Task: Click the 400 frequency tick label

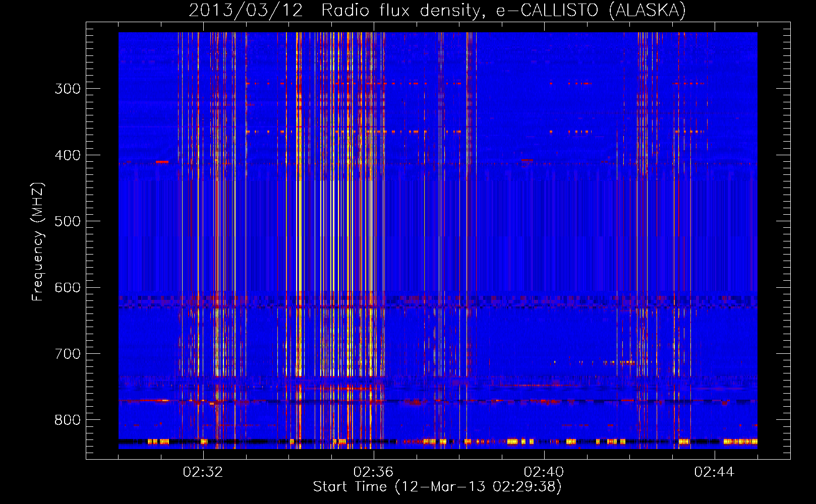Action: click(x=68, y=155)
